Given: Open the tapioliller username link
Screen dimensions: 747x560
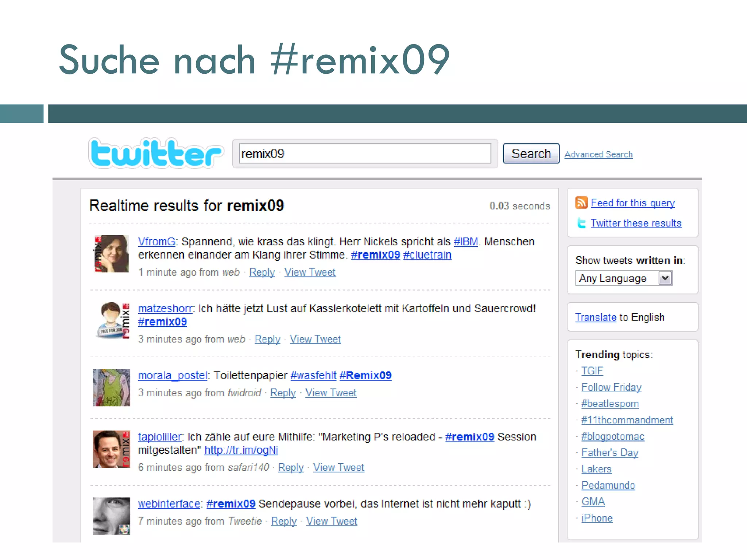Looking at the screenshot, I should [160, 437].
